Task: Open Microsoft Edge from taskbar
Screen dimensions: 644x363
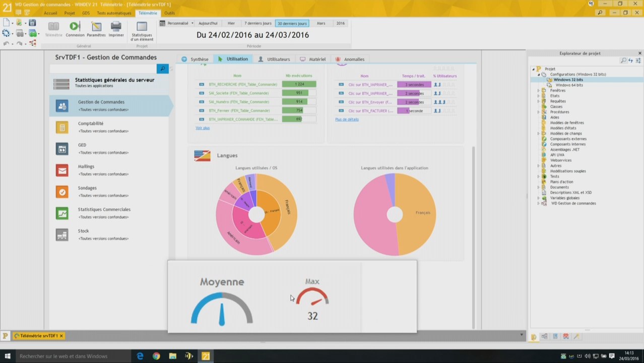Action: point(140,356)
